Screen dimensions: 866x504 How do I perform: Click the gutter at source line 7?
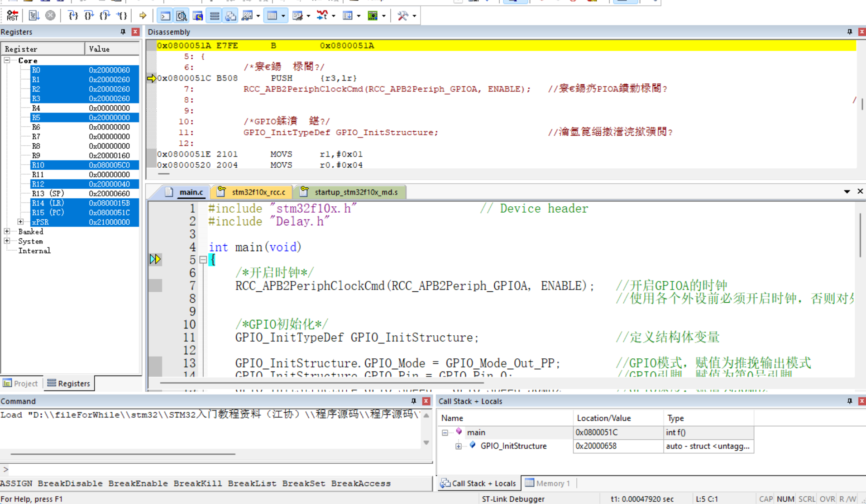tap(155, 285)
